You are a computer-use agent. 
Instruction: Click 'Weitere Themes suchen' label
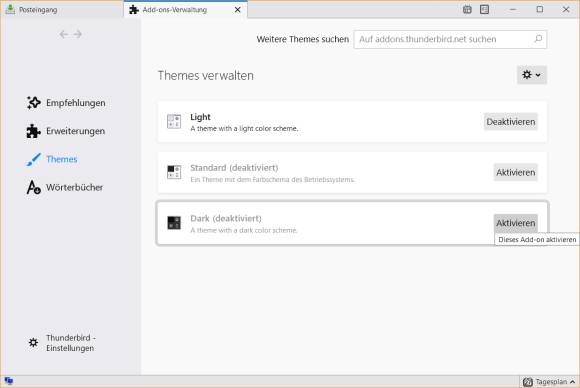click(303, 39)
